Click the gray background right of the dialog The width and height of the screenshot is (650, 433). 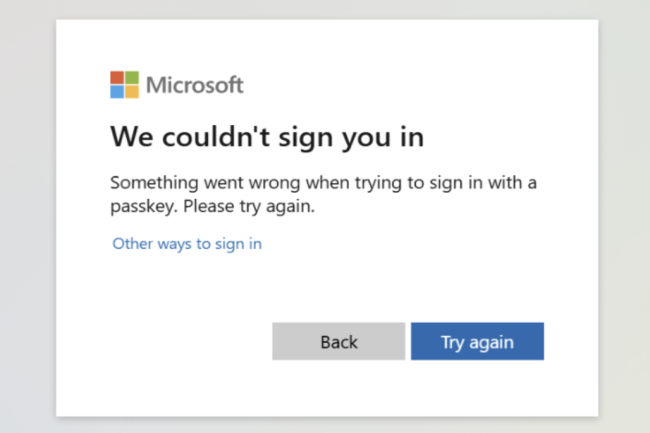624,220
